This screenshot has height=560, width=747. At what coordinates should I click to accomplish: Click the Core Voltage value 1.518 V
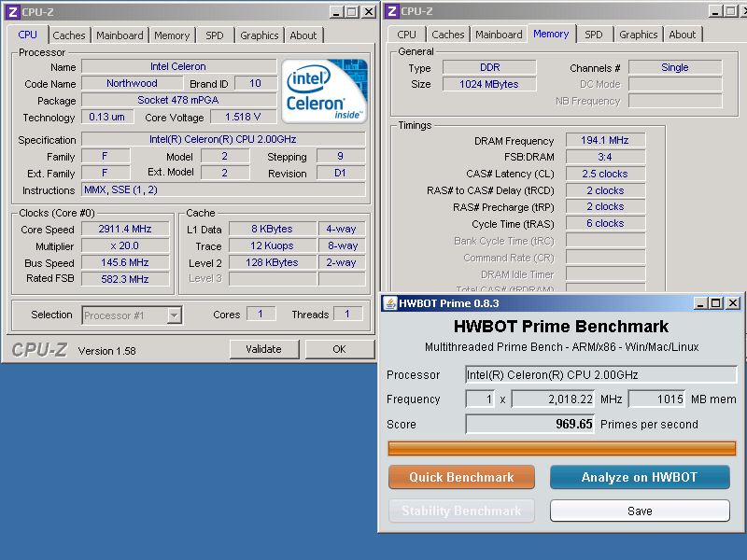[244, 118]
